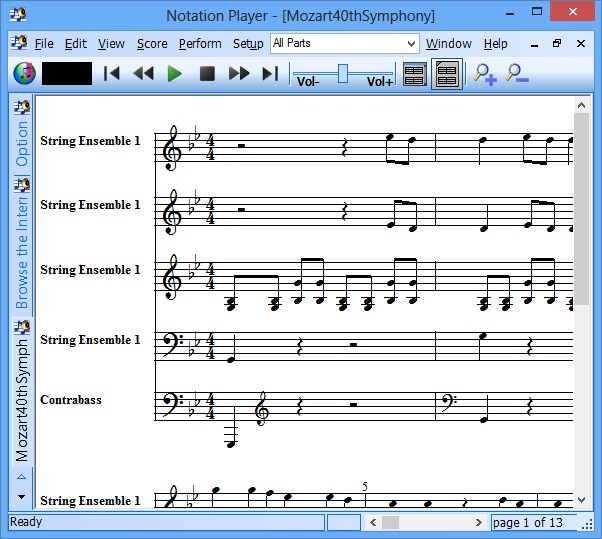Viewport: 602px width, 539px height.
Task: Click the vertical scrollbar down arrow
Action: pyautogui.click(x=581, y=500)
